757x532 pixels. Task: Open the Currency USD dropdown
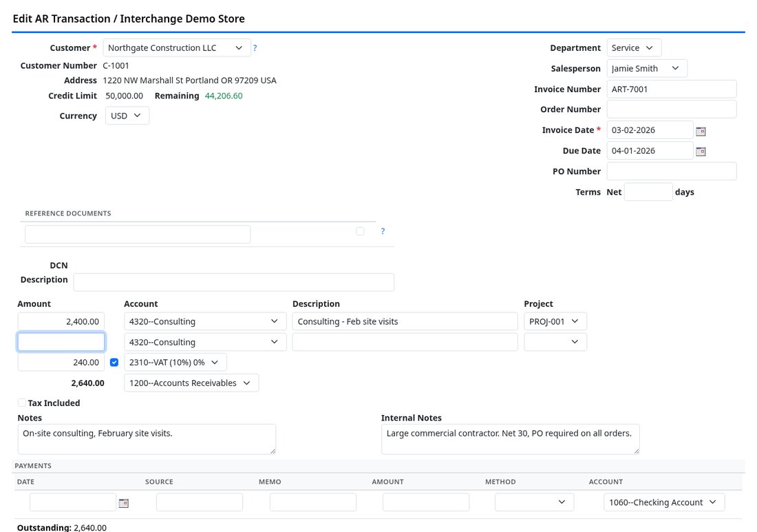127,116
